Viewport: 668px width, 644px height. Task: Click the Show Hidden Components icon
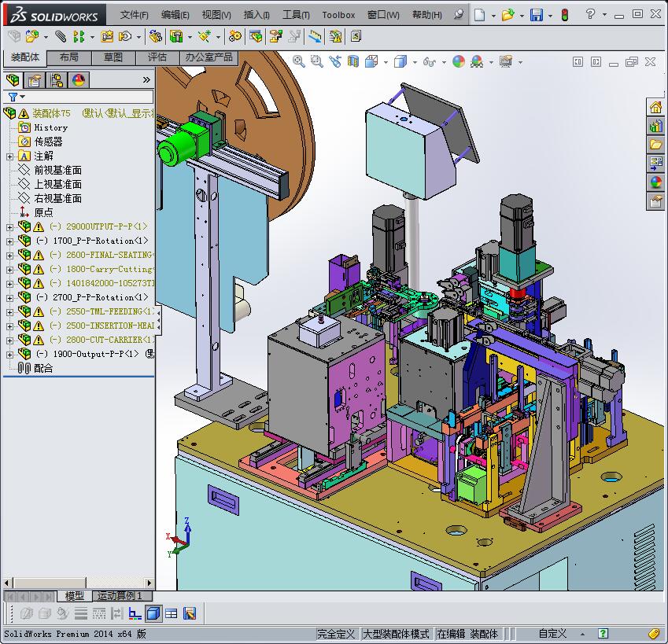[156, 37]
